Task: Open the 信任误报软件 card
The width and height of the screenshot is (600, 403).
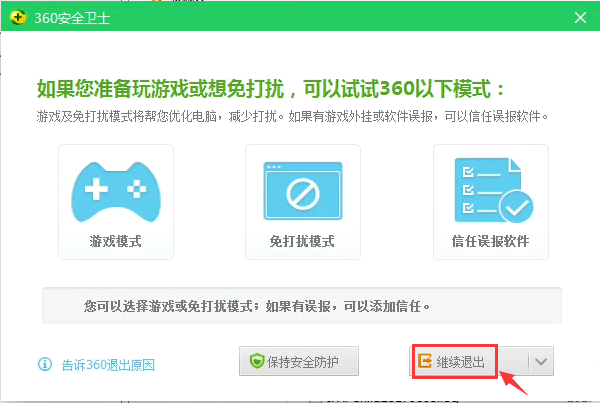Action: (491, 202)
